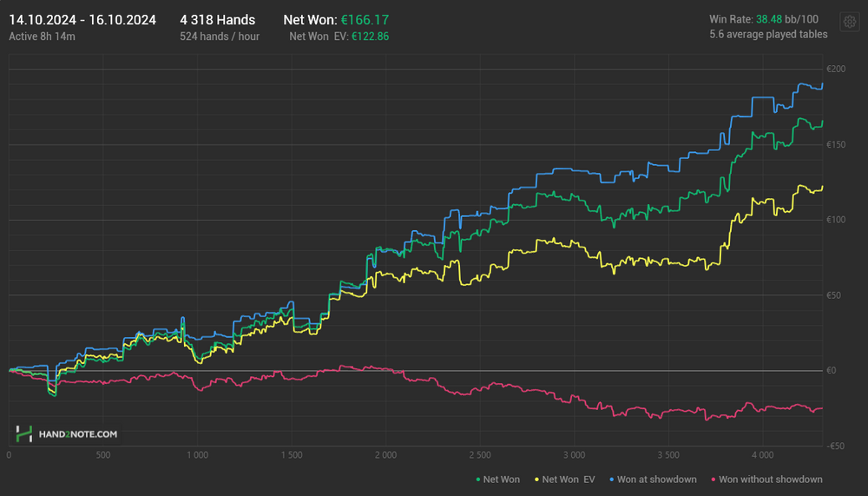Click the €200 y-axis label
The image size is (868, 496).
click(836, 69)
